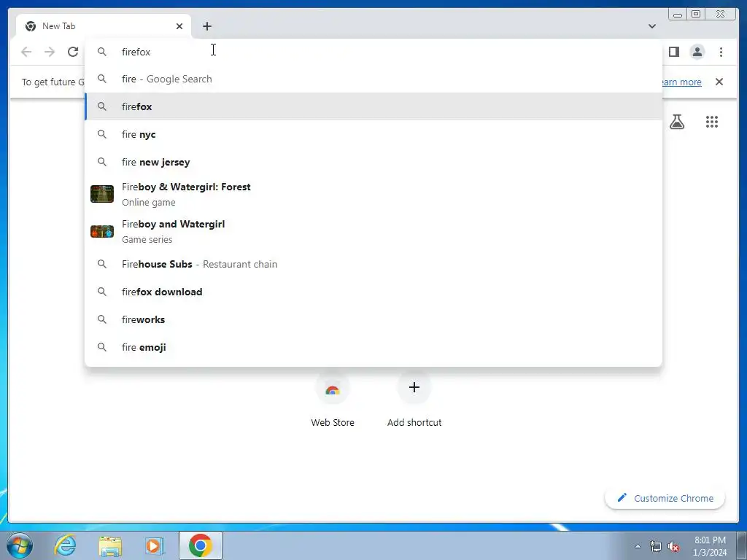This screenshot has height=560, width=747.
Task: Open the Web Store shortcut
Action: 333,400
